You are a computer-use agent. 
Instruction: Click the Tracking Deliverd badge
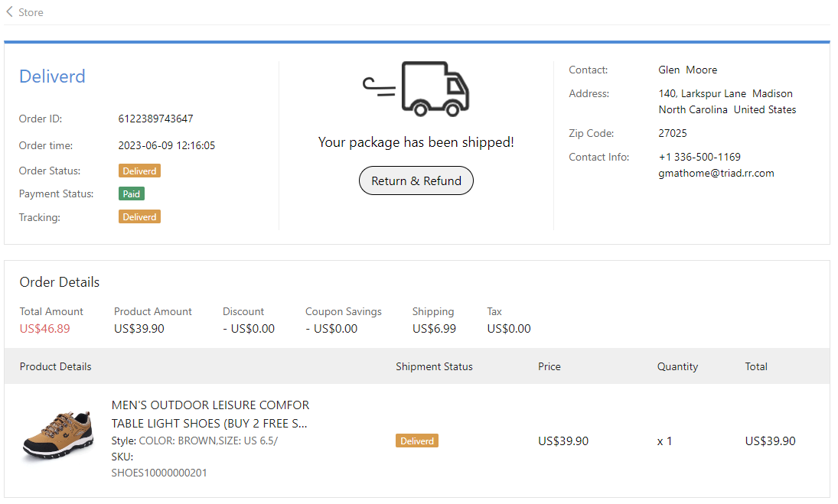pyautogui.click(x=139, y=217)
